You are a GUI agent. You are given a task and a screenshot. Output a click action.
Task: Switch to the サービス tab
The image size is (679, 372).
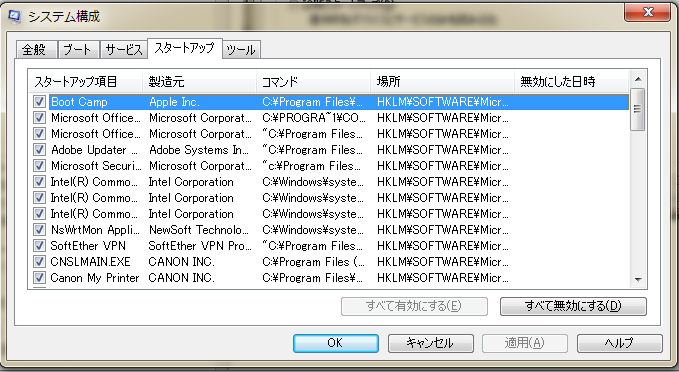pos(124,49)
